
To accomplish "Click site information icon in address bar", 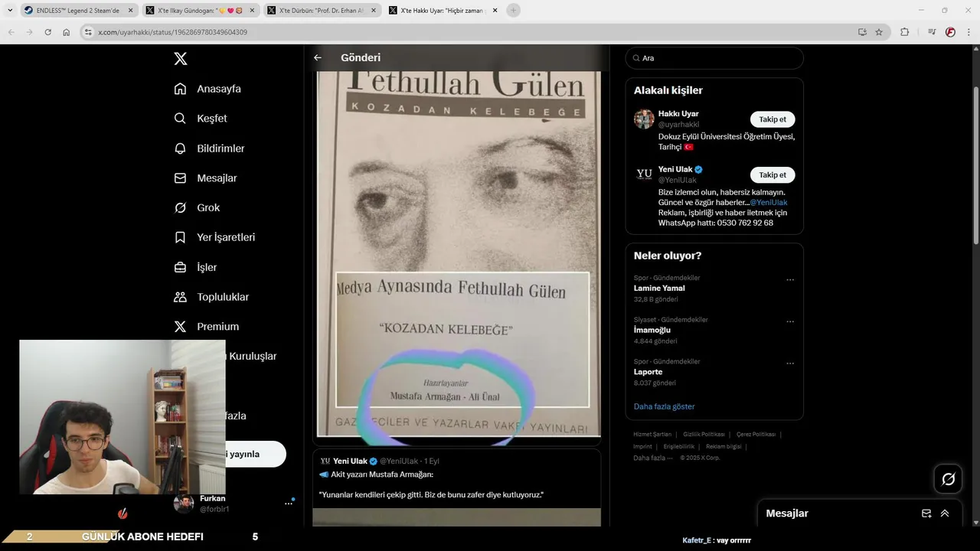I will [x=88, y=32].
